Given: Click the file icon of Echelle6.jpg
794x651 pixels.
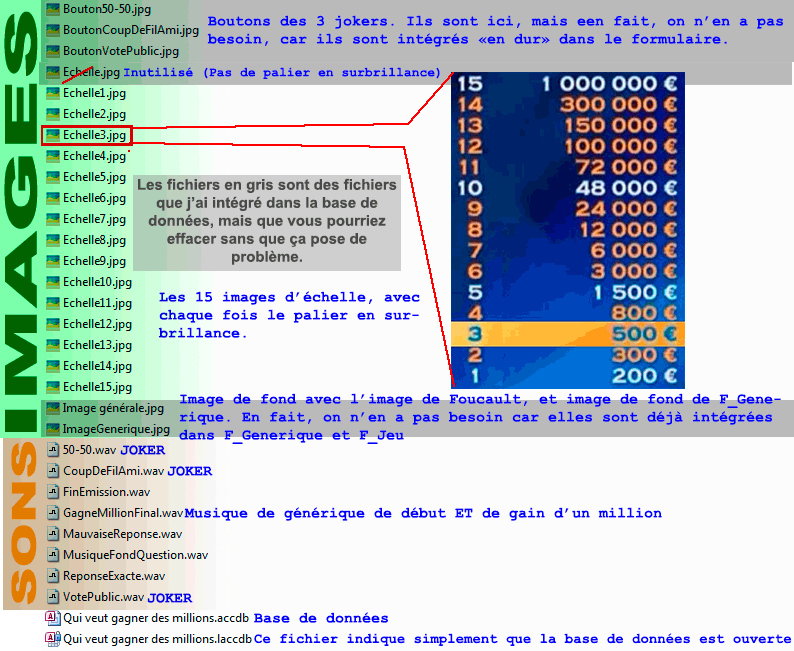Looking at the screenshot, I should [x=53, y=198].
